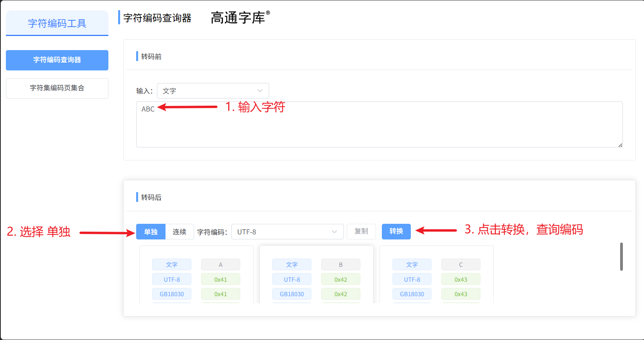Open the 输入 type dropdown showing 文字
Screen dimensions: 644x340
[213, 91]
